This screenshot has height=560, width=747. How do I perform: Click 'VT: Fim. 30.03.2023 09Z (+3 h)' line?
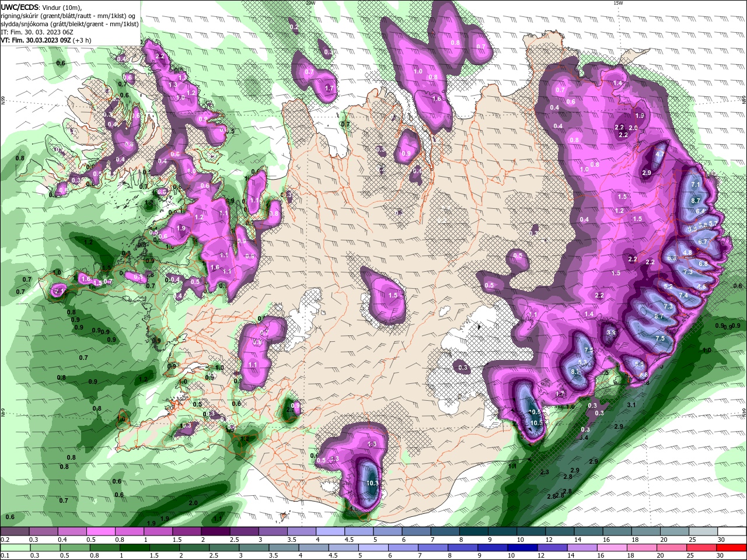46,40
